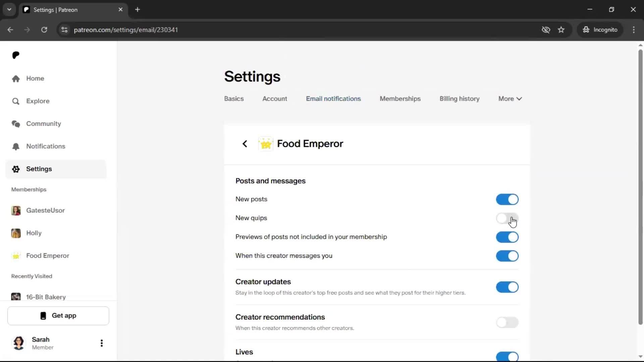Screen dimensions: 644x362
Task: Expand the More settings dropdown
Action: pyautogui.click(x=510, y=99)
